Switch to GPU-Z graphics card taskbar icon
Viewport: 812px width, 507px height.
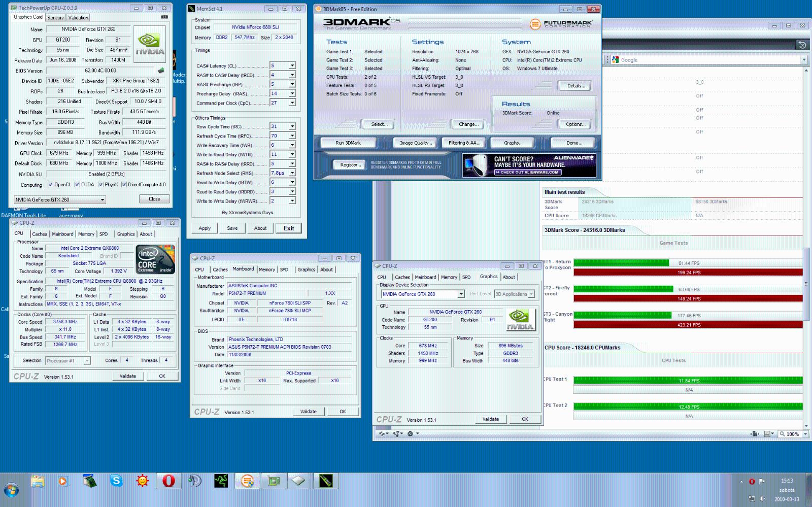coord(274,481)
